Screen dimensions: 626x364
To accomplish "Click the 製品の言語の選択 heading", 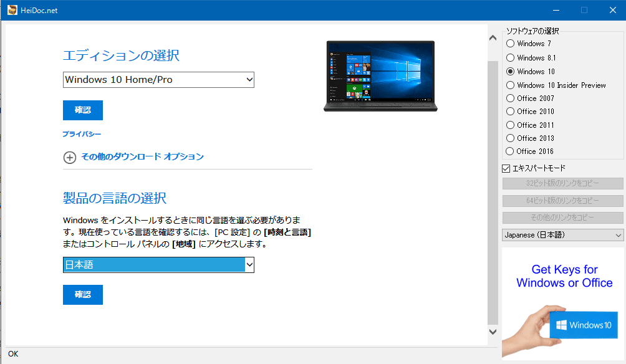I will pyautogui.click(x=115, y=198).
